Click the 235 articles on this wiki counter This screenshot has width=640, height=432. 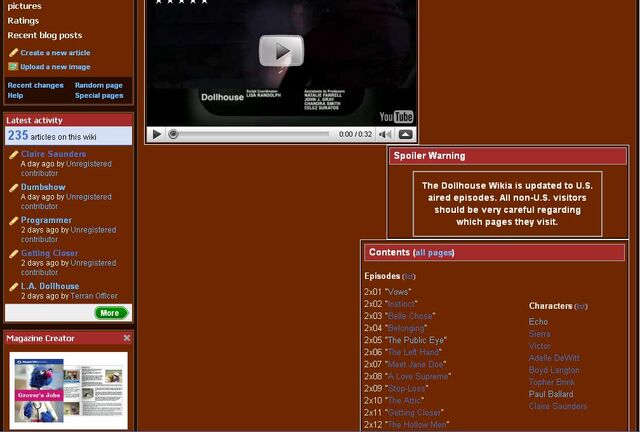68,136
